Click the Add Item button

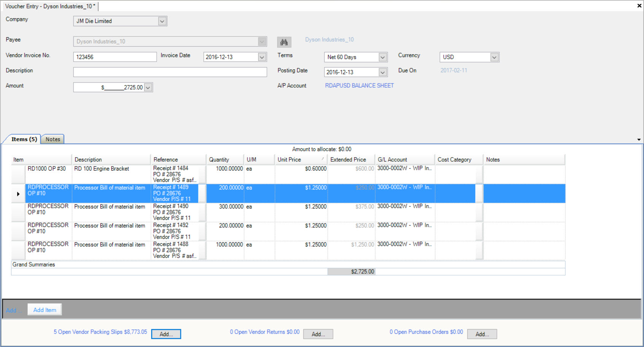[x=45, y=310]
